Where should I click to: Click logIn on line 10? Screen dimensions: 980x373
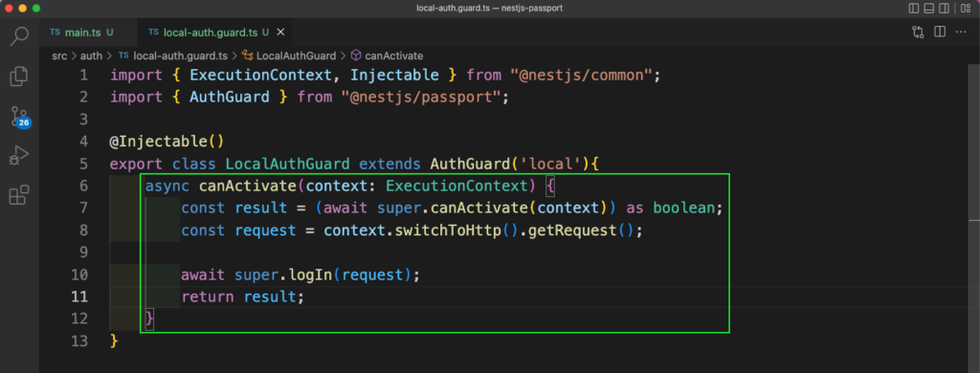coord(309,274)
